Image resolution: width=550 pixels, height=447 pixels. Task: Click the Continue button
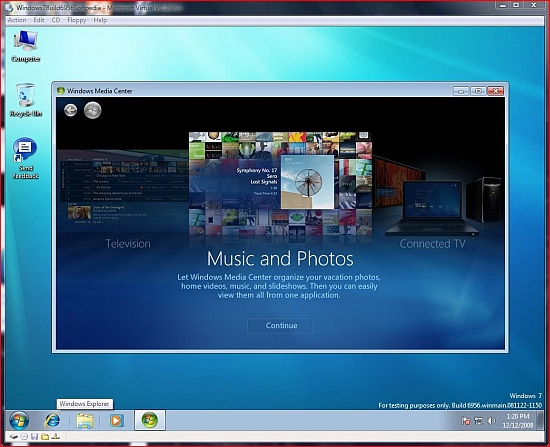point(280,326)
